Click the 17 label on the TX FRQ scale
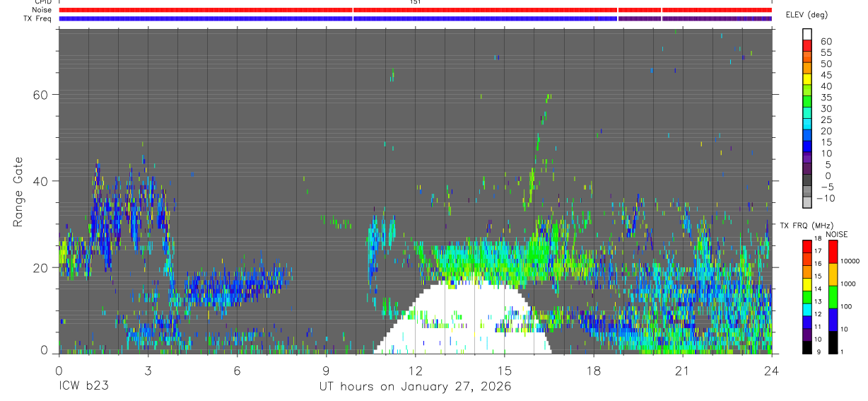 click(x=818, y=251)
